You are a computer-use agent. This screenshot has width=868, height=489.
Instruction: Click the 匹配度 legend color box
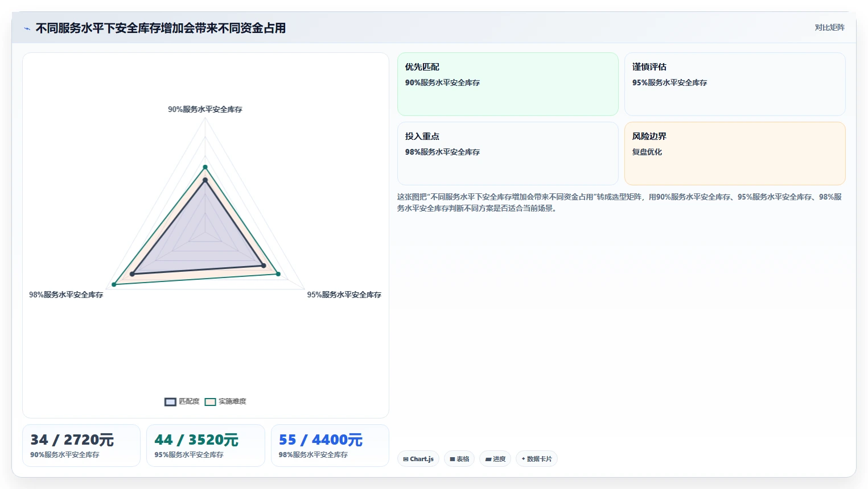pos(170,402)
